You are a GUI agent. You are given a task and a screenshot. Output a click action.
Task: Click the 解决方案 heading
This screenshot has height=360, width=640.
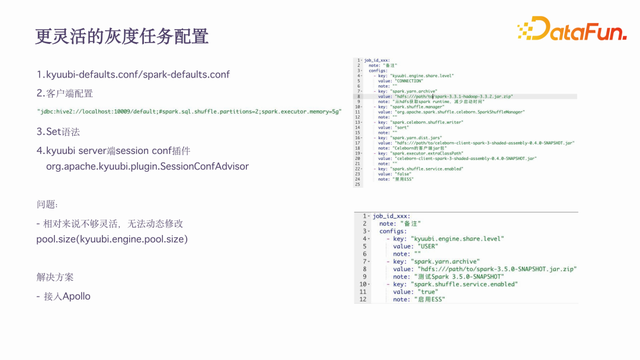[x=55, y=277]
